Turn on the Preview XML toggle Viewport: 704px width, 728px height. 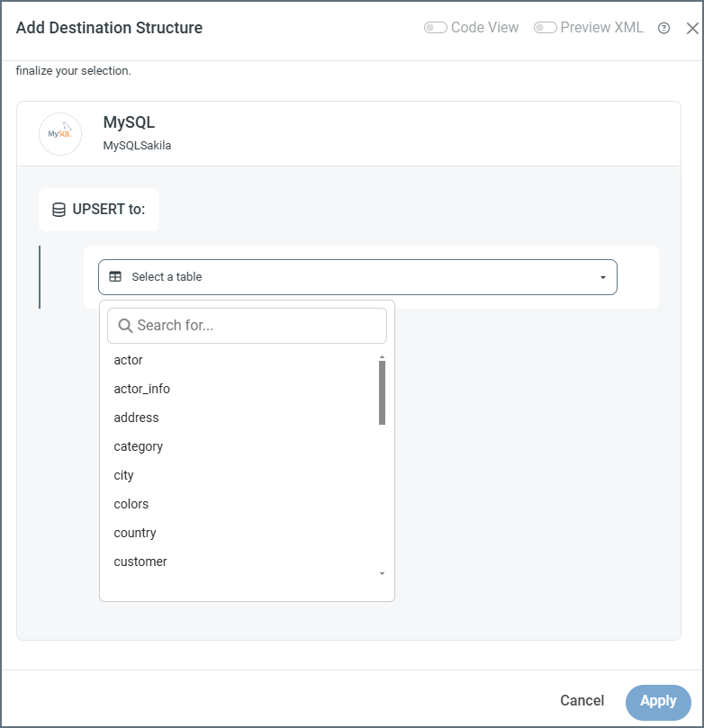coord(545,28)
